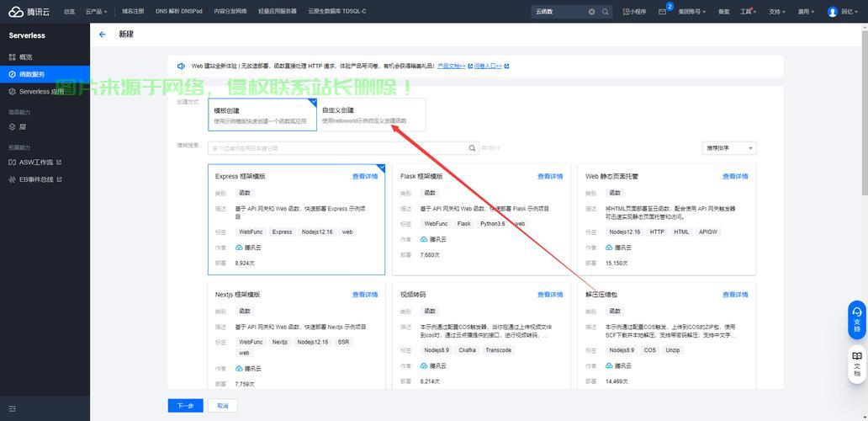Open 轻量应用服务器 in the top bar
868x421 pixels.
(x=278, y=12)
